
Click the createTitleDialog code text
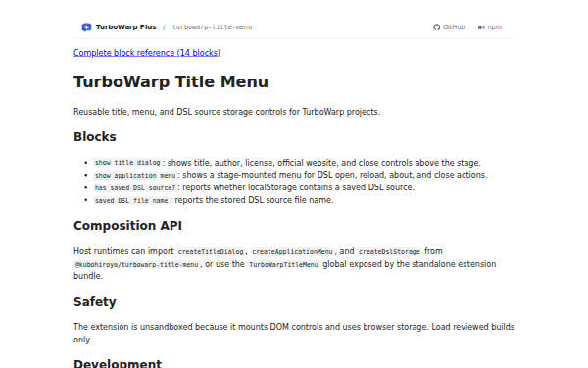211,251
